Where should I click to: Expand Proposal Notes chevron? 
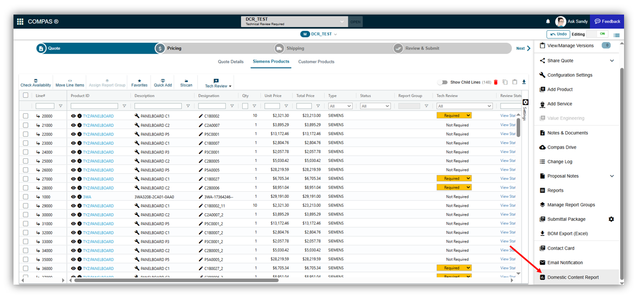[612, 176]
